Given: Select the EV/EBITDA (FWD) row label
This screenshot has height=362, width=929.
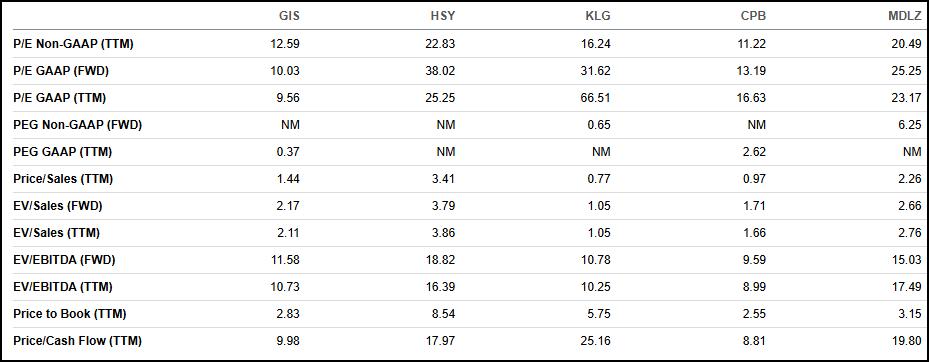Looking at the screenshot, I should 64,260.
